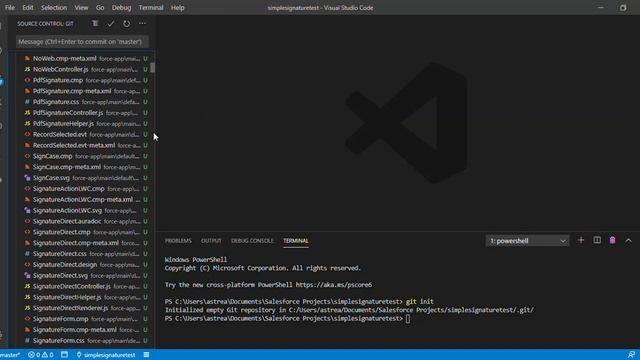Click the Commit checkmark icon
This screenshot has width=640, height=360.
point(111,24)
